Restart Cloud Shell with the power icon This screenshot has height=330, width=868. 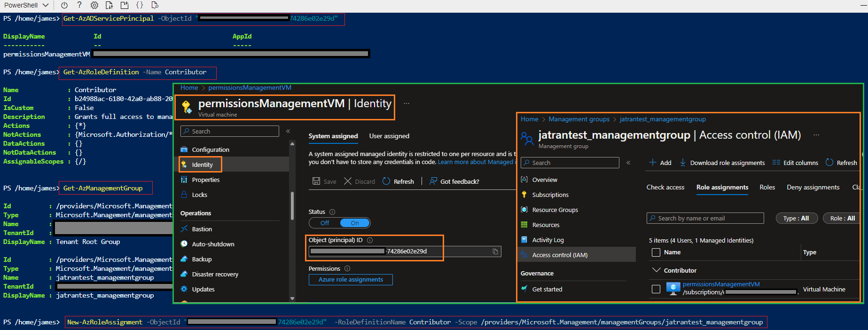[64, 5]
